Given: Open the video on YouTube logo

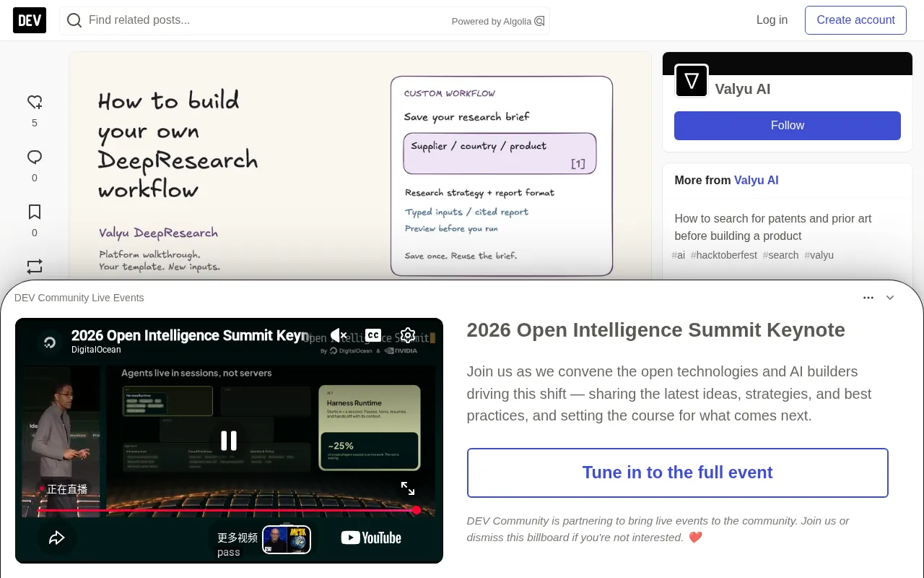Looking at the screenshot, I should (371, 538).
